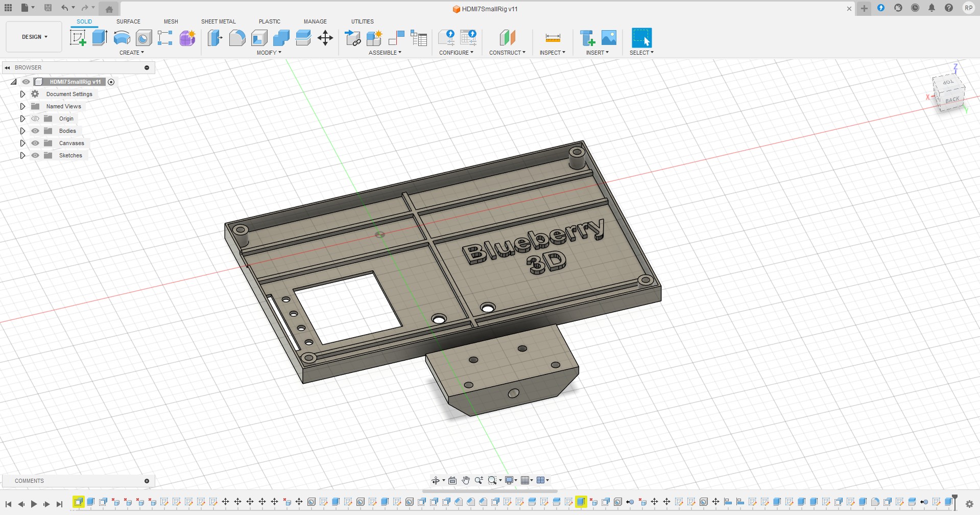Expand the Document Settings node
This screenshot has height=515, width=980.
[x=22, y=94]
